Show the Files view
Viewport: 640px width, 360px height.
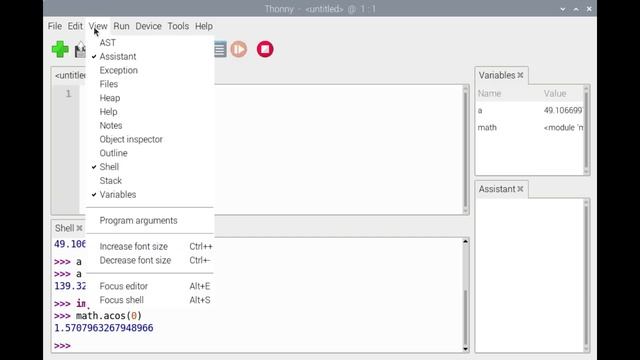point(109,84)
